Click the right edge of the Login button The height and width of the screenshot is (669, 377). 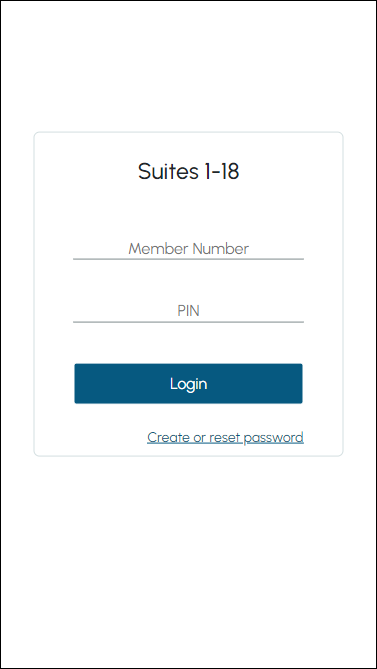pyautogui.click(x=299, y=384)
